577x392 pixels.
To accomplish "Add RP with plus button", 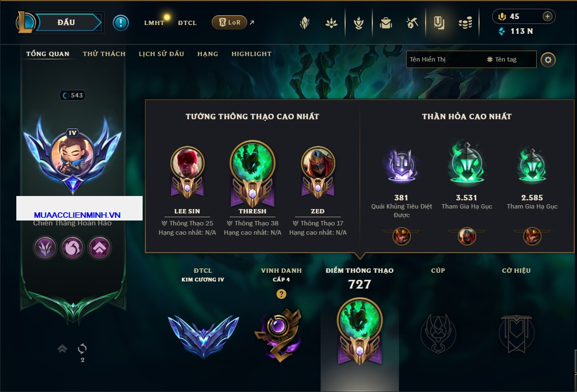I will [548, 16].
